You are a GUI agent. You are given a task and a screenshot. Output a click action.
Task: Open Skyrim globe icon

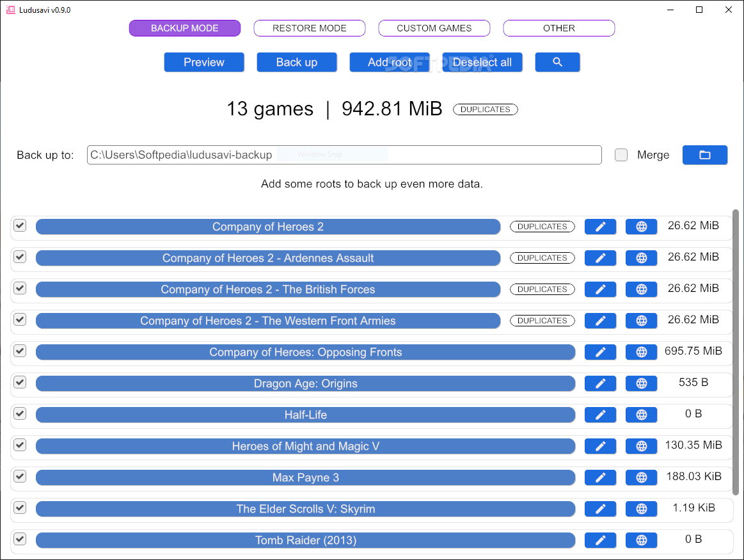[641, 508]
